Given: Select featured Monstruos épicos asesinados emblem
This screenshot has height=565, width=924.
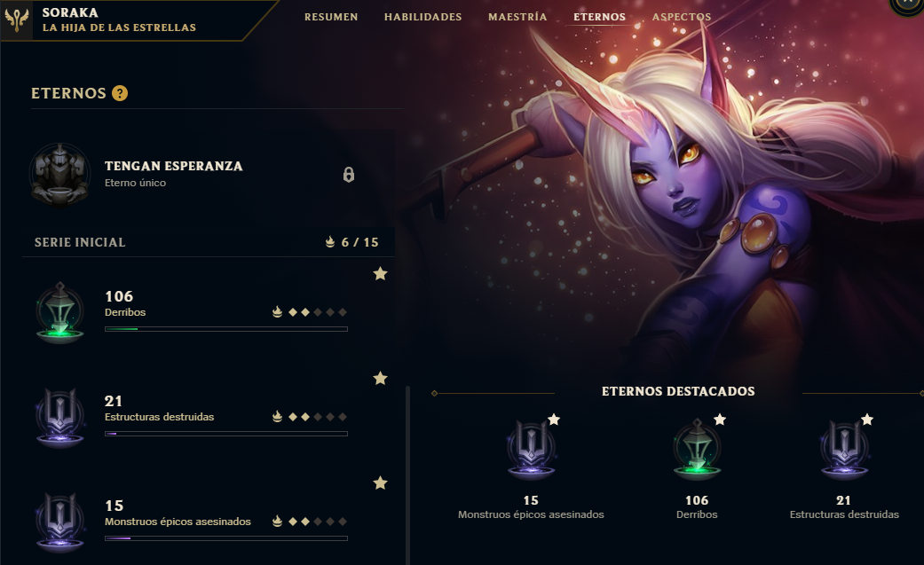Looking at the screenshot, I should pyautogui.click(x=531, y=449).
